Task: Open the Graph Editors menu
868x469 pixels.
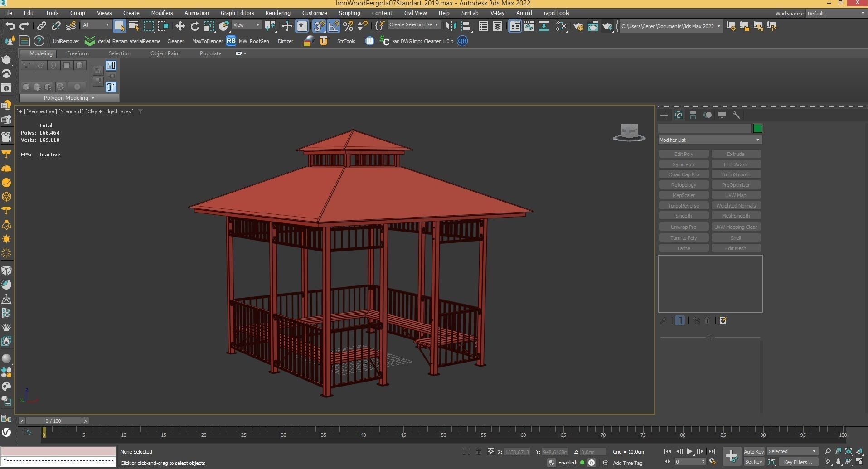Action: click(x=237, y=13)
